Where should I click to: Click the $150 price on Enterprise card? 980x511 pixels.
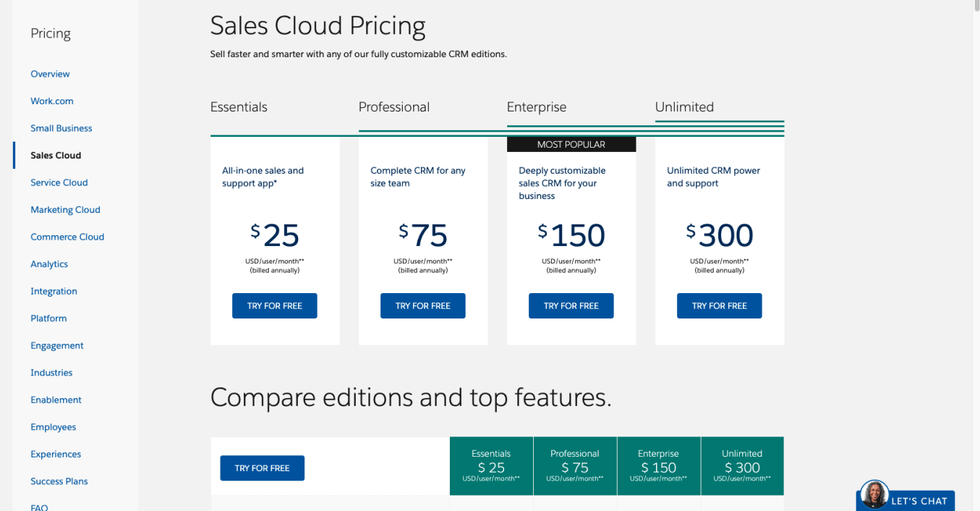(571, 235)
